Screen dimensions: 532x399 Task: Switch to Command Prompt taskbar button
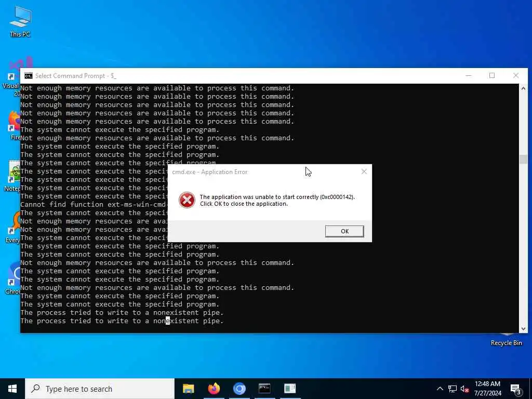264,389
